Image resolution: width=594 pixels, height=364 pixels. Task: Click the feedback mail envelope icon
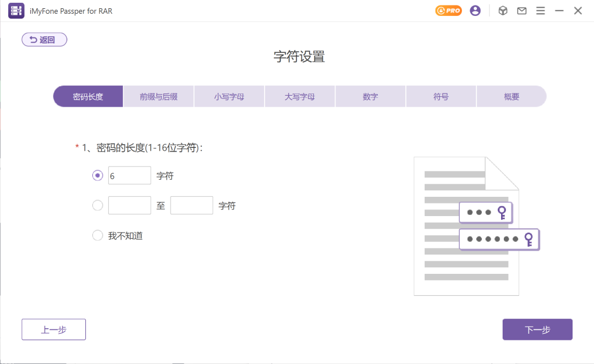coord(522,10)
